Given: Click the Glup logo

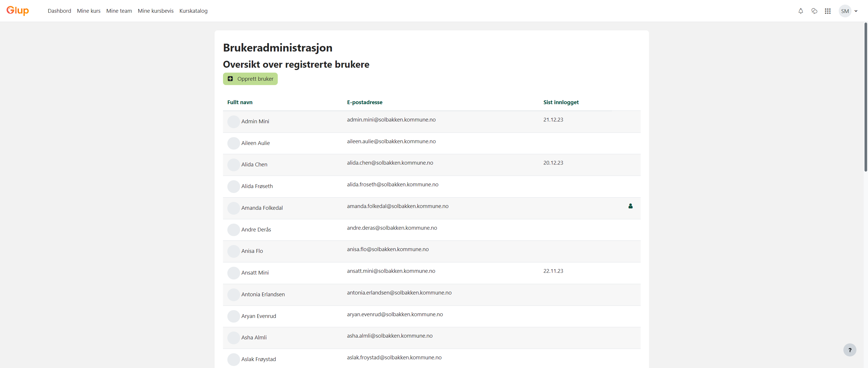Looking at the screenshot, I should (17, 10).
